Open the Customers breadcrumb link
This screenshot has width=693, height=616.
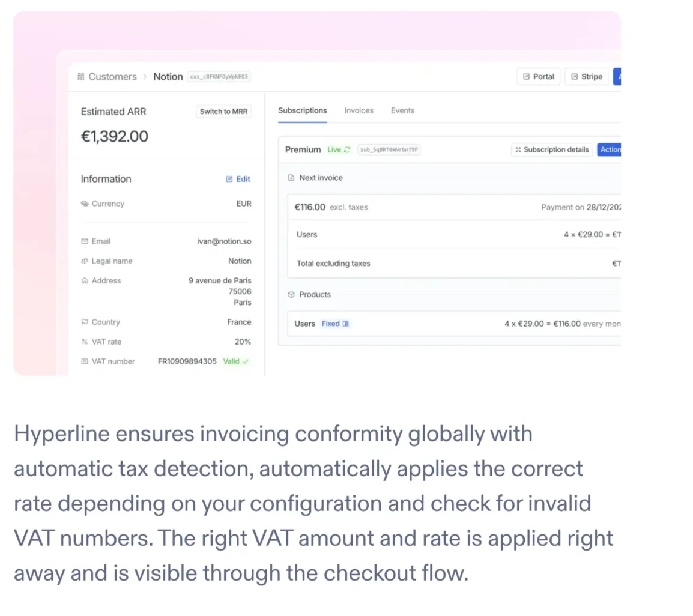112,77
